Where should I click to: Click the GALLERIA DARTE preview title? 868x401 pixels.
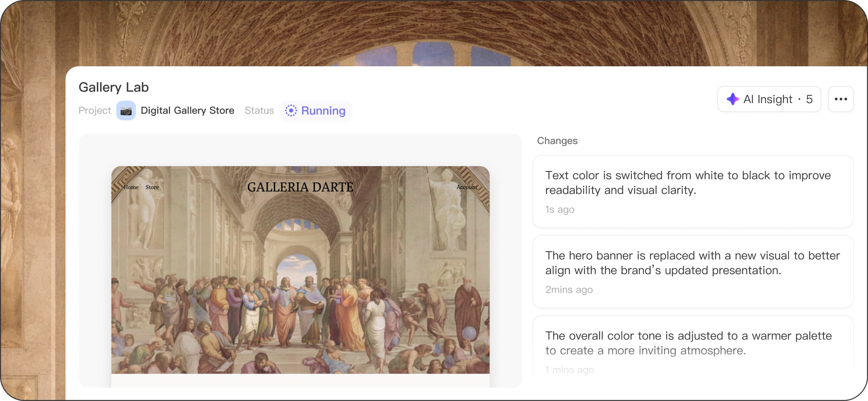point(300,187)
